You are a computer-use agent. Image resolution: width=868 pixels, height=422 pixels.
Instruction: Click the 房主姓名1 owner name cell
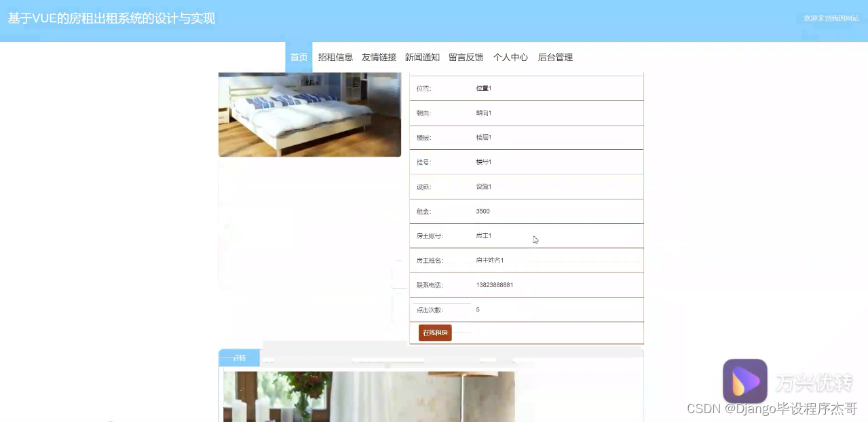coord(490,260)
